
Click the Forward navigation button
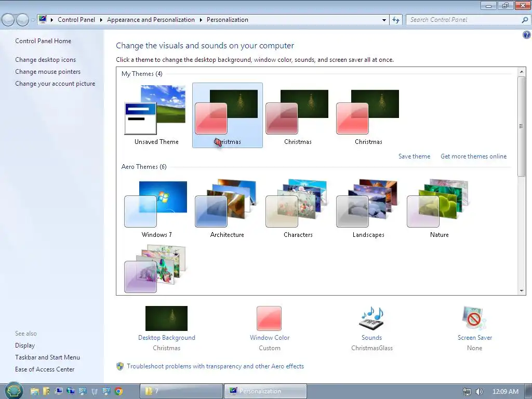(x=22, y=20)
